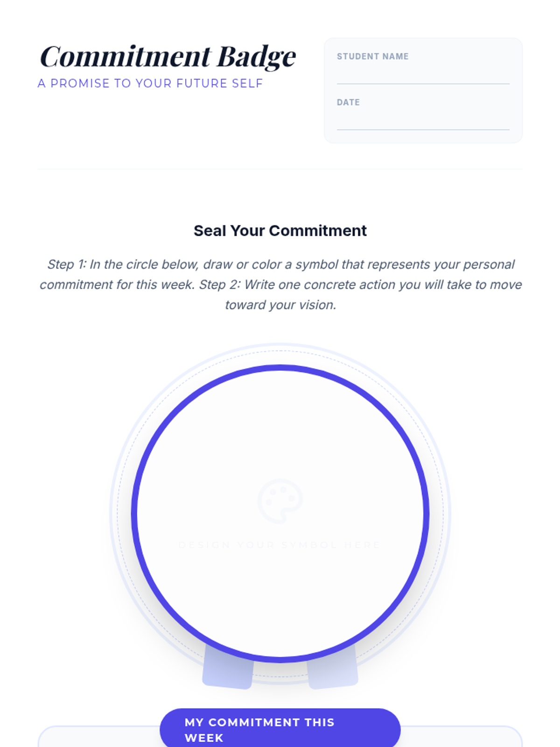Click empty space in the upper half of the badge circle
The height and width of the screenshot is (747, 560).
tap(280, 430)
